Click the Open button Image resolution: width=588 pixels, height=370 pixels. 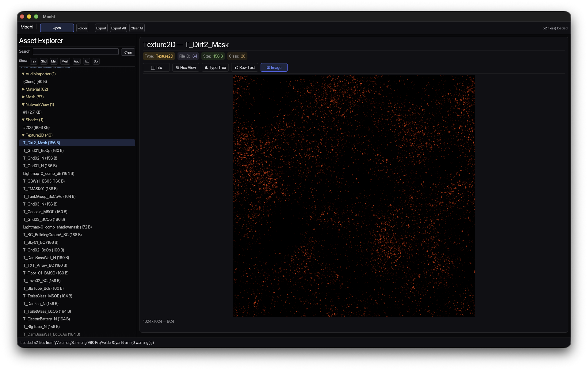(x=57, y=28)
